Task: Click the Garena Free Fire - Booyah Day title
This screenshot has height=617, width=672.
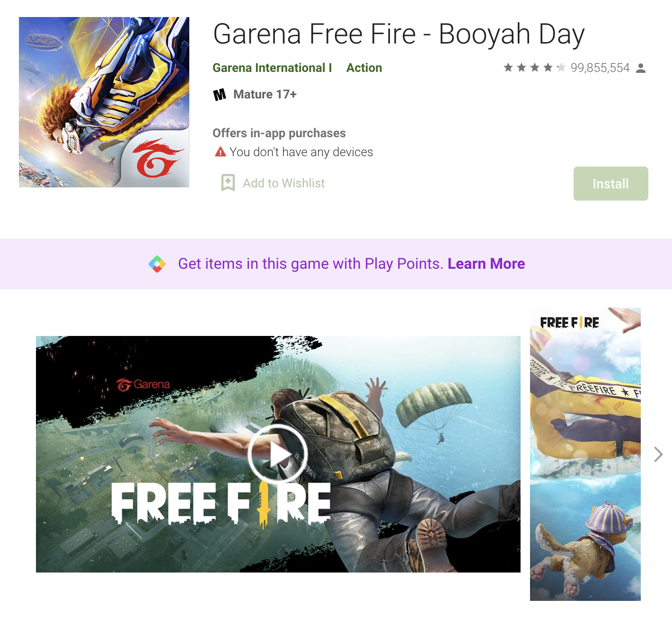Action: 399,35
